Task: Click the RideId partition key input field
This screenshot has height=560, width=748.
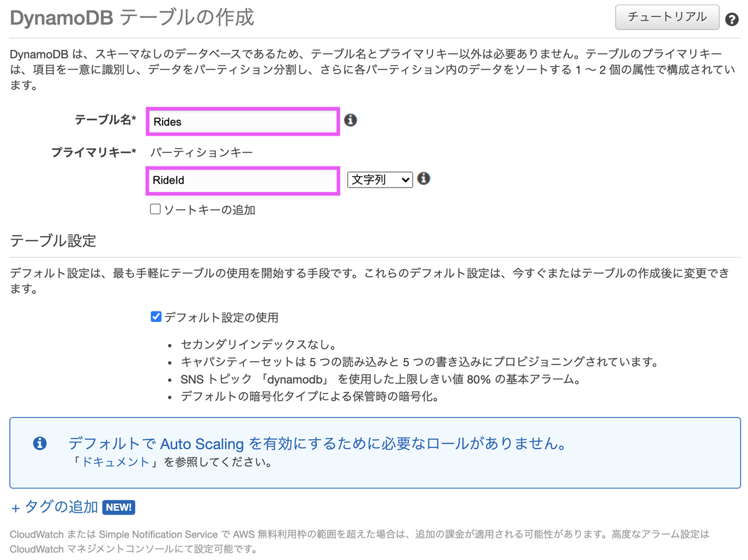Action: pos(242,180)
